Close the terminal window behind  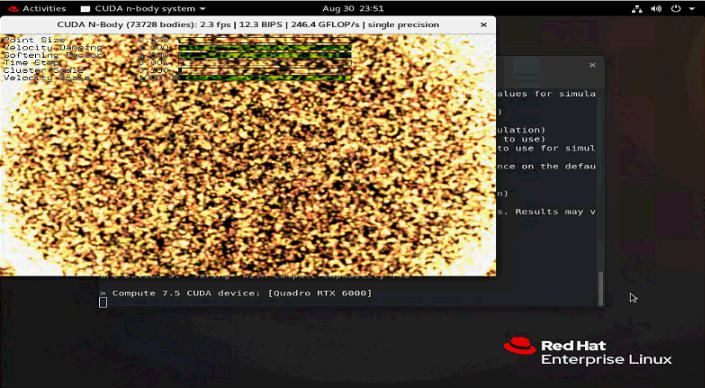coord(592,65)
